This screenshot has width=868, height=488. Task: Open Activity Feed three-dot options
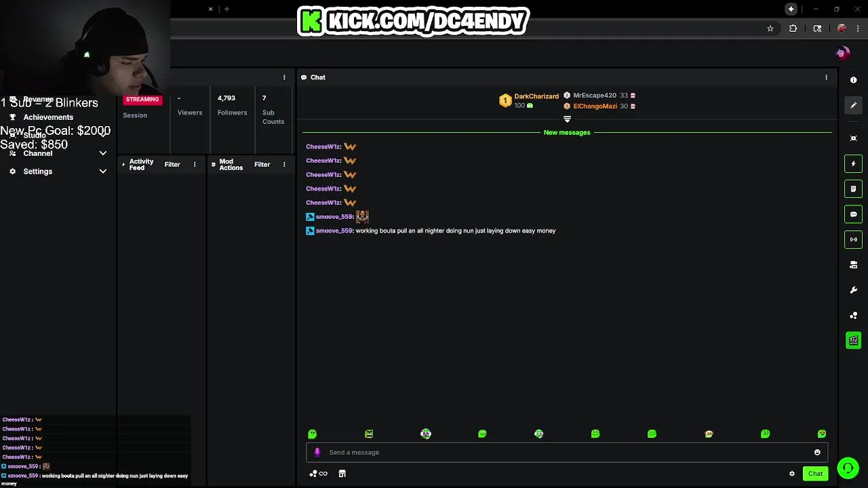point(195,165)
